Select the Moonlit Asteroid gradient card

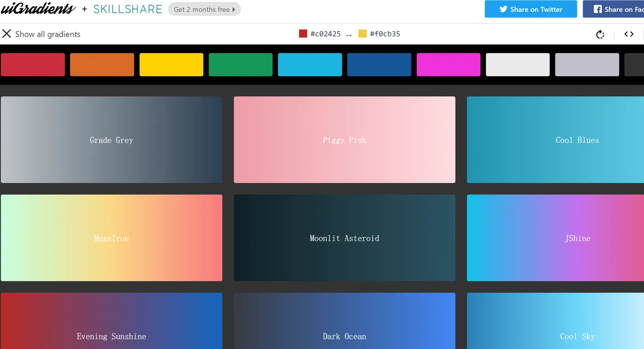(345, 238)
